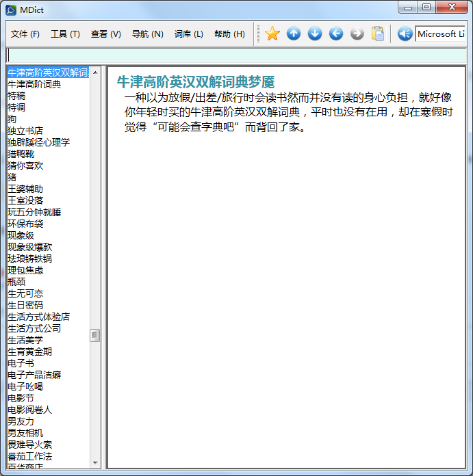Close the MDict window
Image resolution: width=473 pixels, height=476 pixels.
point(451,8)
